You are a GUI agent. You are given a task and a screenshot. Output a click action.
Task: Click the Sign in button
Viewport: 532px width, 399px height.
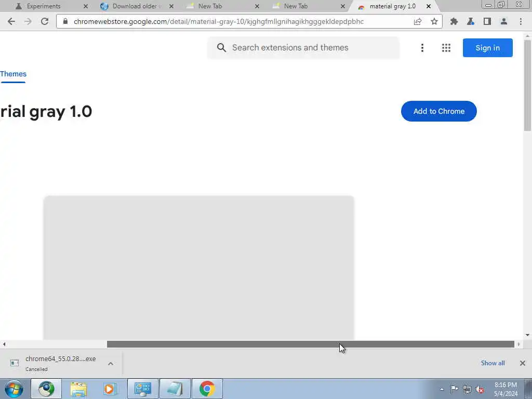coord(487,48)
